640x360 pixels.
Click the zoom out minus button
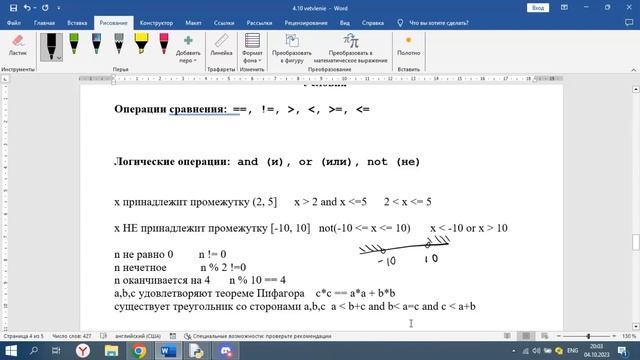[559, 336]
